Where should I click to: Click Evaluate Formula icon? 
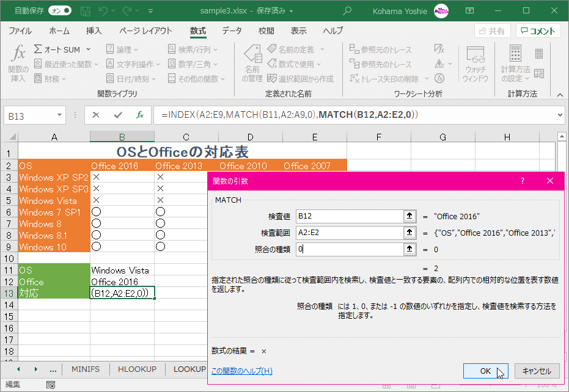coord(439,79)
